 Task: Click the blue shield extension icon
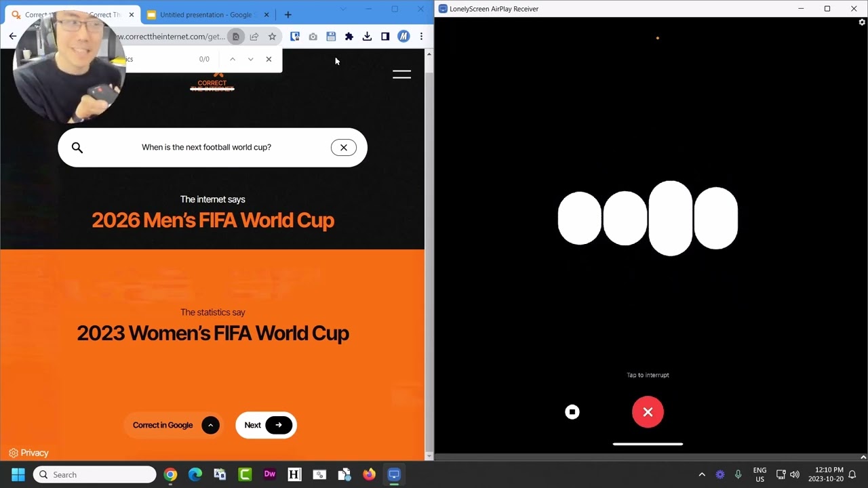(295, 37)
